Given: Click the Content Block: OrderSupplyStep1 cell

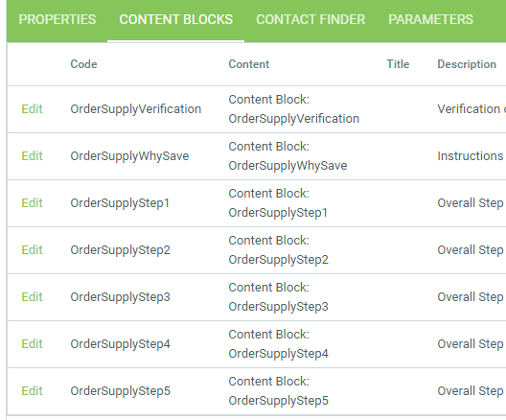Looking at the screenshot, I should (x=278, y=203).
